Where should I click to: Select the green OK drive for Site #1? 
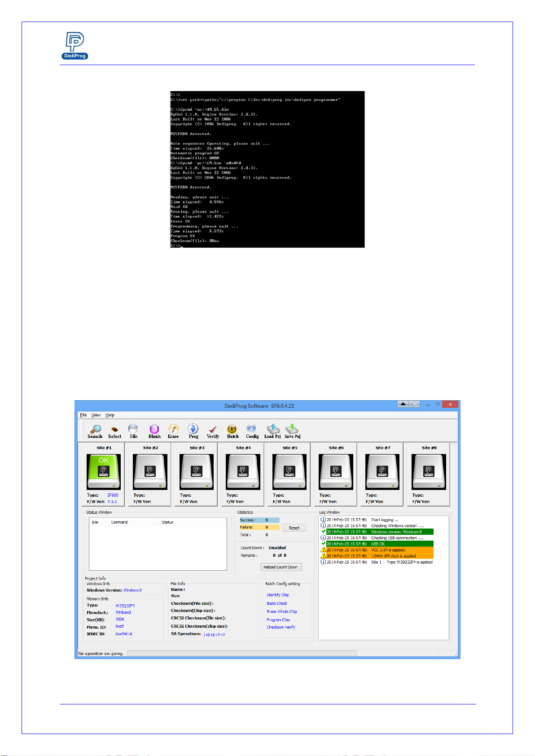(x=104, y=472)
